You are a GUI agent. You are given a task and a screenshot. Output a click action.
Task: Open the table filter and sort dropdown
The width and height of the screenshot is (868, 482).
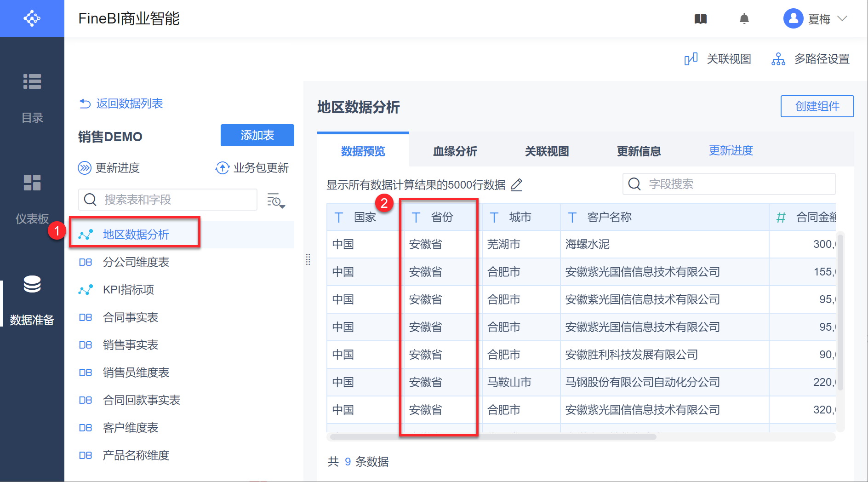pyautogui.click(x=276, y=201)
